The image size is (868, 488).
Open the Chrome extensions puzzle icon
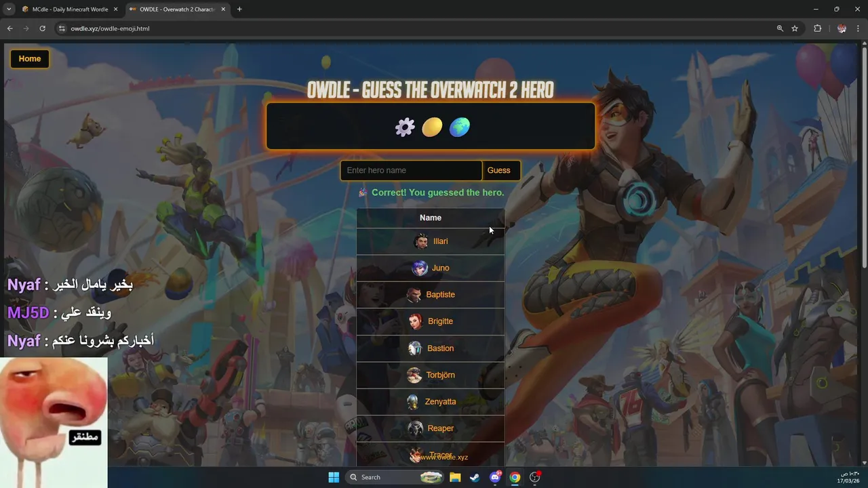[x=817, y=28]
